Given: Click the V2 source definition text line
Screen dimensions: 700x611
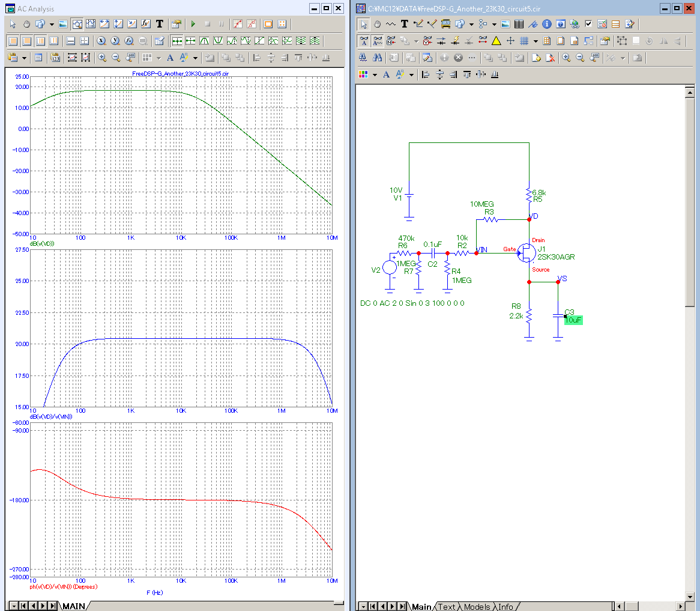Looking at the screenshot, I should tap(412, 303).
